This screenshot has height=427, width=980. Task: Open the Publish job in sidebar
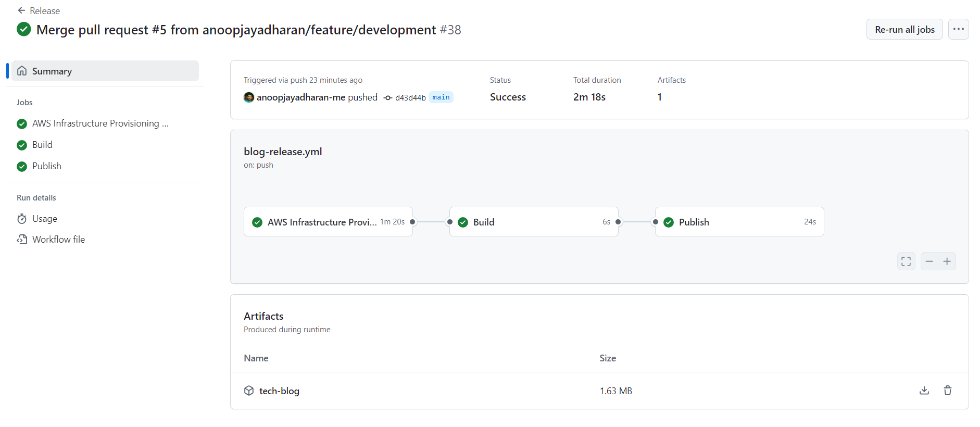pos(47,166)
